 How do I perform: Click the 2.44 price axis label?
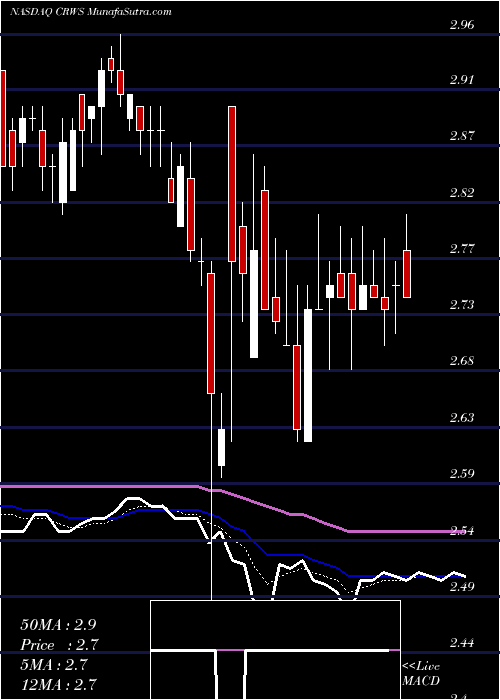point(462,643)
